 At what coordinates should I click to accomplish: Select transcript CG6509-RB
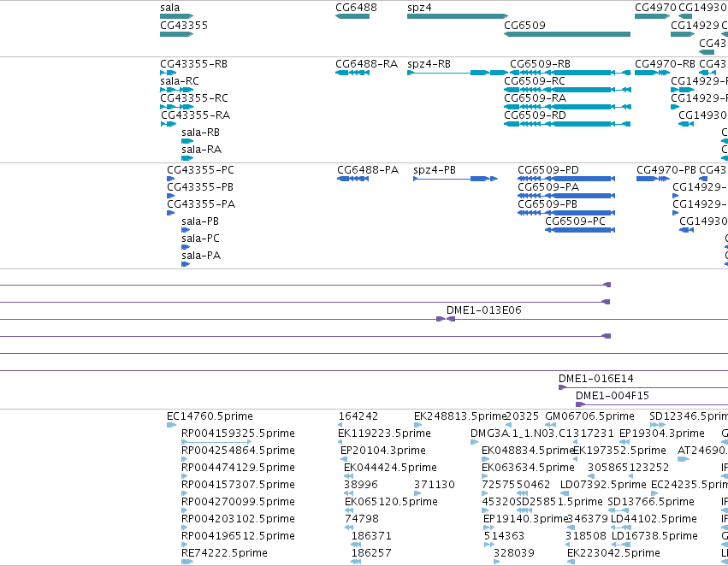click(570, 73)
